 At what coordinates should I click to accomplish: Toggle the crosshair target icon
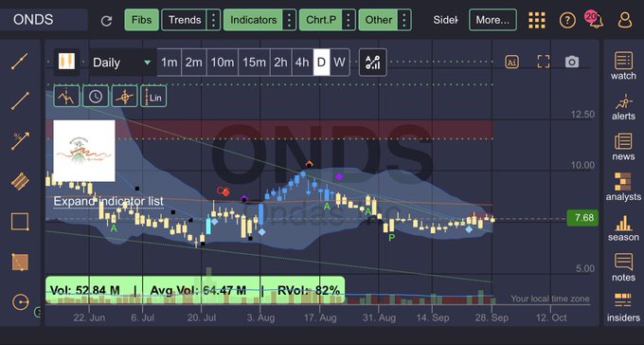point(124,97)
